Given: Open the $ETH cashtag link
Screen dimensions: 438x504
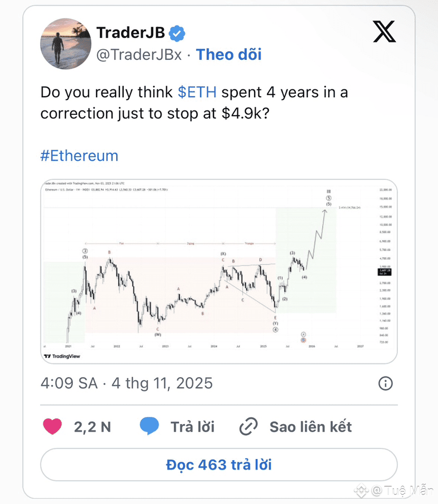Looking at the screenshot, I should (x=197, y=92).
